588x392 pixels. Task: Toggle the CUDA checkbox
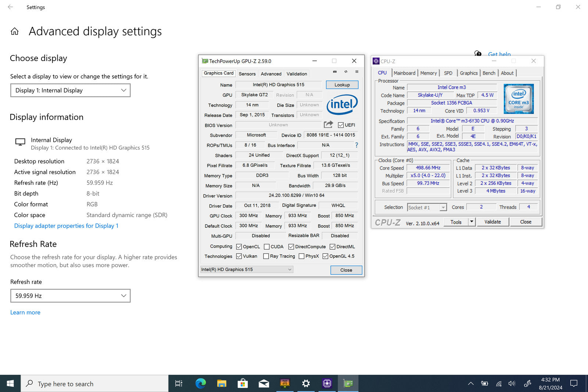point(267,247)
